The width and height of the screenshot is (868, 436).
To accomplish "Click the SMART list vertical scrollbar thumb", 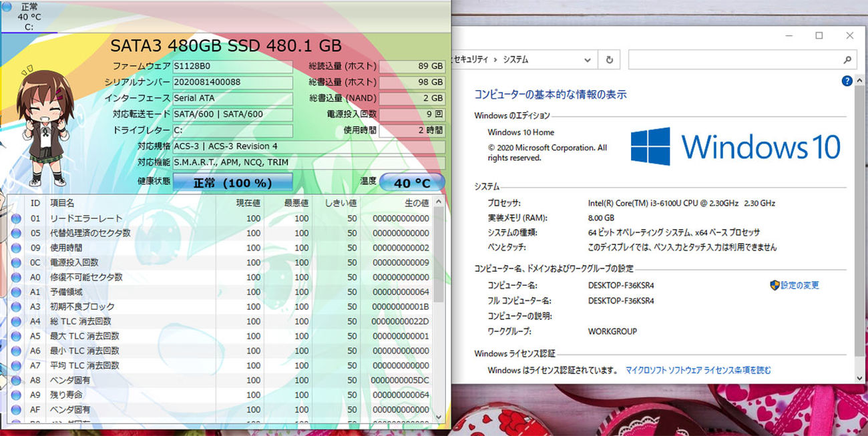I will click(439, 254).
